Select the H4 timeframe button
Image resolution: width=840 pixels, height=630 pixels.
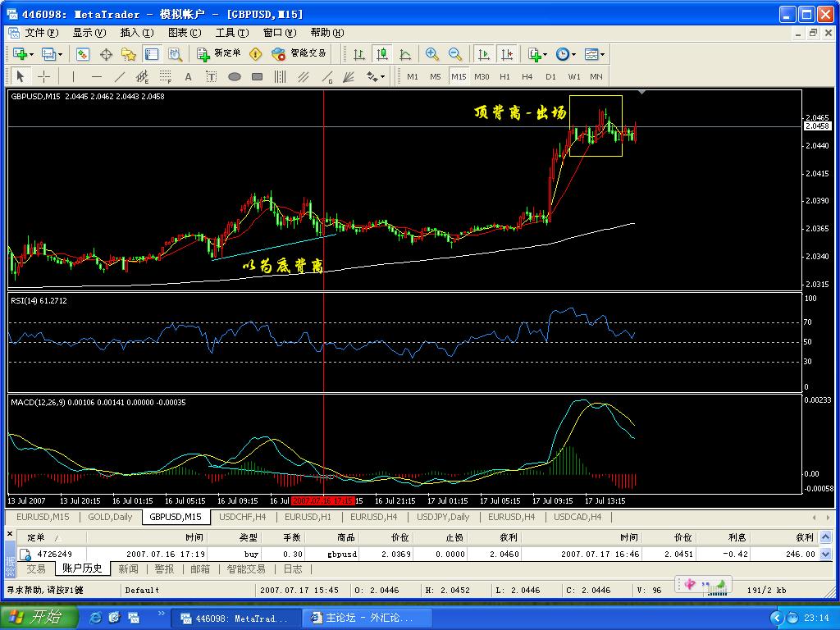527,76
